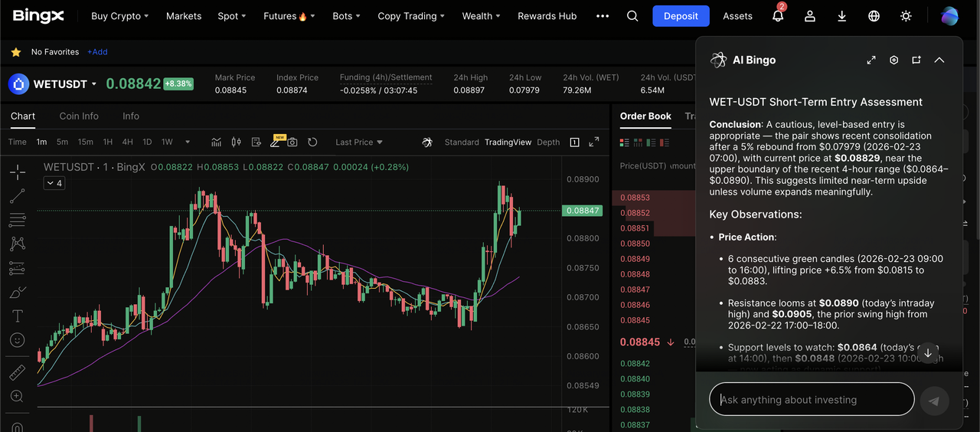Open the Copy Trading menu
The image size is (980, 432).
click(411, 16)
